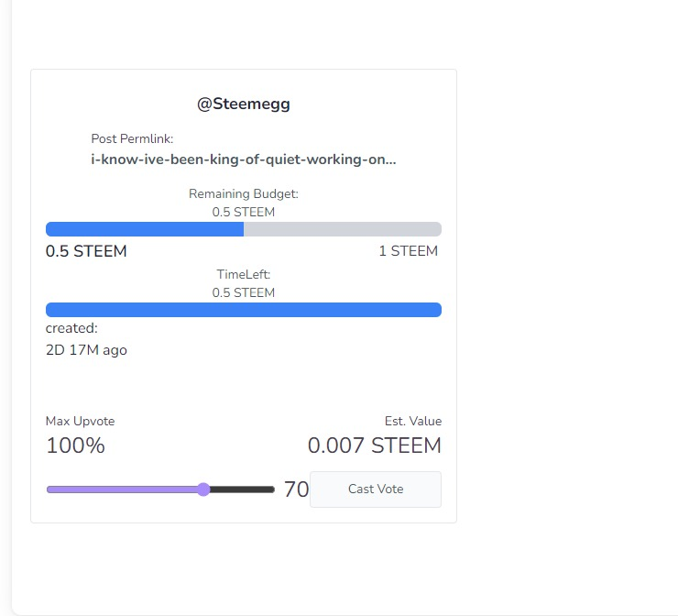The width and height of the screenshot is (678, 616).
Task: Open the i-know-ive-been-king-of-quiet post permlink
Action: [244, 159]
